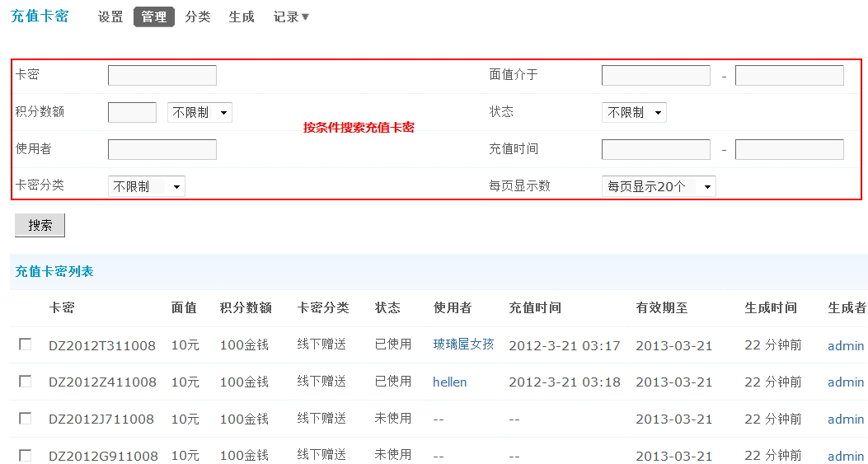Open the 状态 dropdown
The image size is (868, 464).
click(x=634, y=113)
